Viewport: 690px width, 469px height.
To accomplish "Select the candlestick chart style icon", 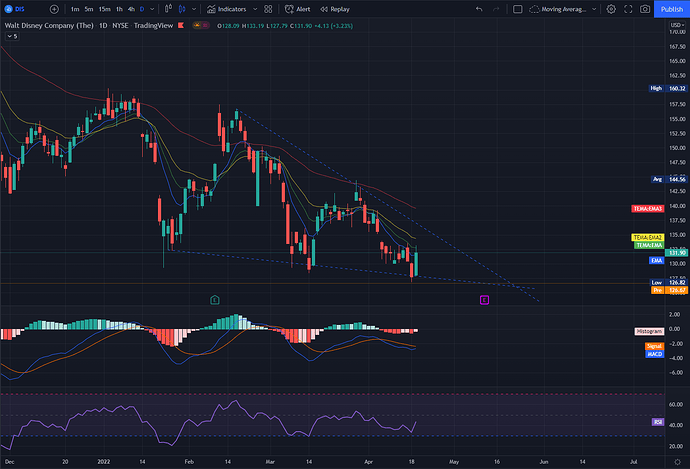I will tap(182, 9).
